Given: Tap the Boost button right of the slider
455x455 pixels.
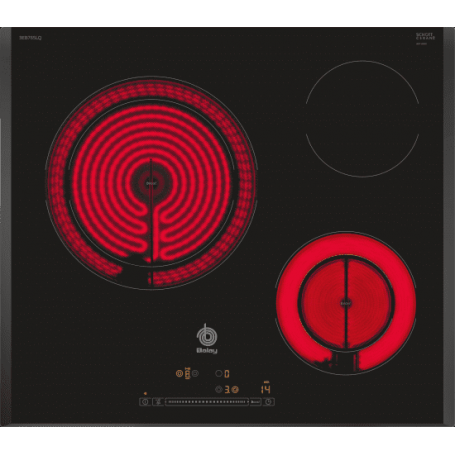Looking at the screenshot, I should click(256, 402).
